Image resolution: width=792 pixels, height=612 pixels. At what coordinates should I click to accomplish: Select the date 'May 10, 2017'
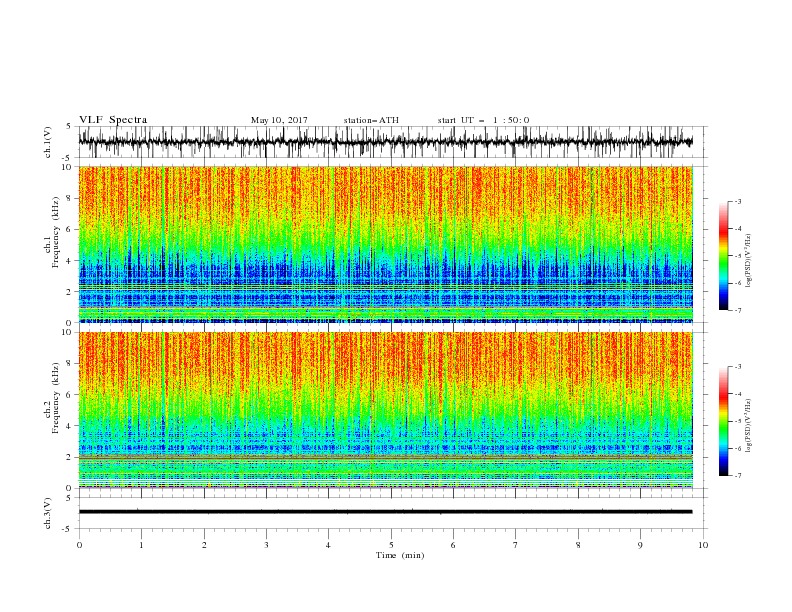(279, 120)
